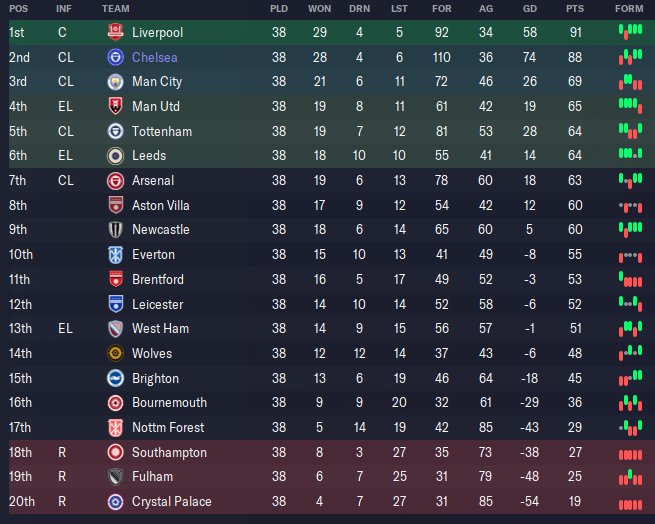The height and width of the screenshot is (524, 655).
Task: Click the Tottenham club badge icon
Action: [x=115, y=131]
